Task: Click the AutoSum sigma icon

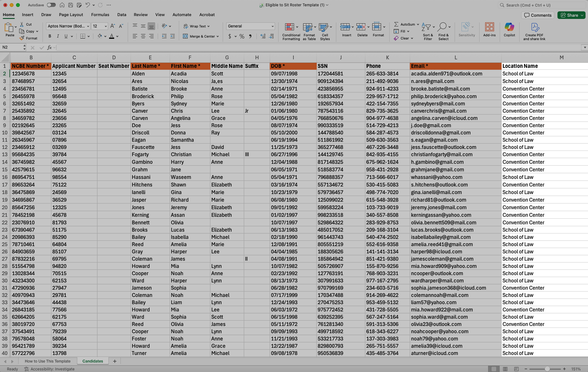Action: coord(396,24)
